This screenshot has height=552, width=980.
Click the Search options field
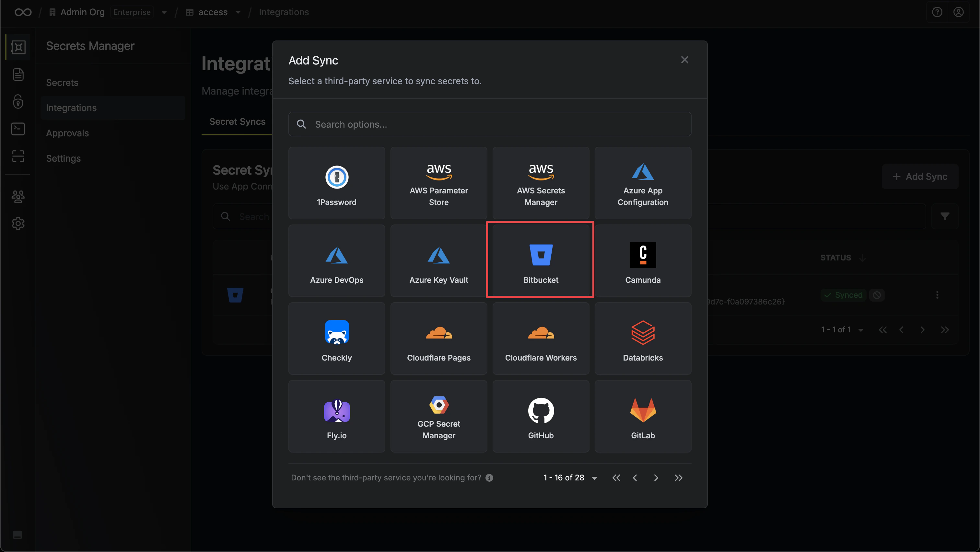(490, 124)
